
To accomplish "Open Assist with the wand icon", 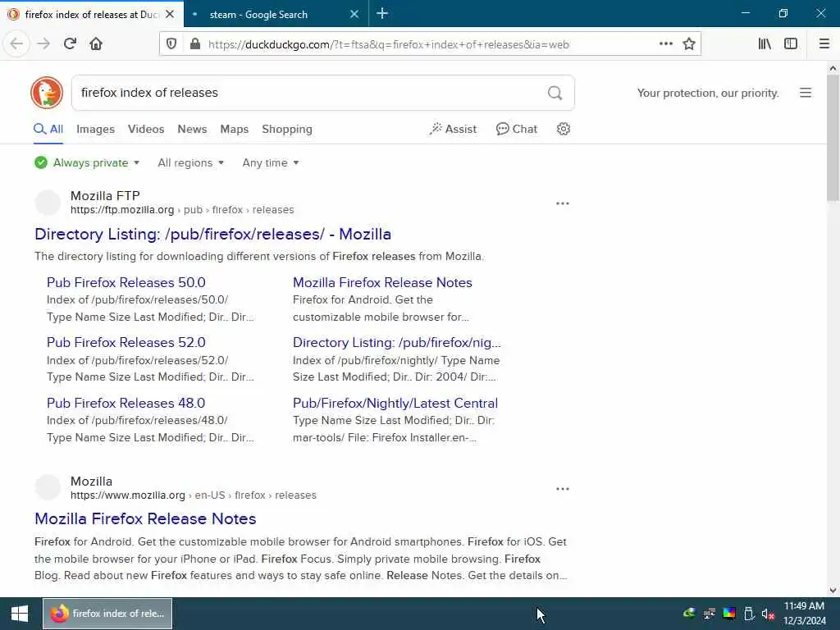I will pyautogui.click(x=453, y=129).
